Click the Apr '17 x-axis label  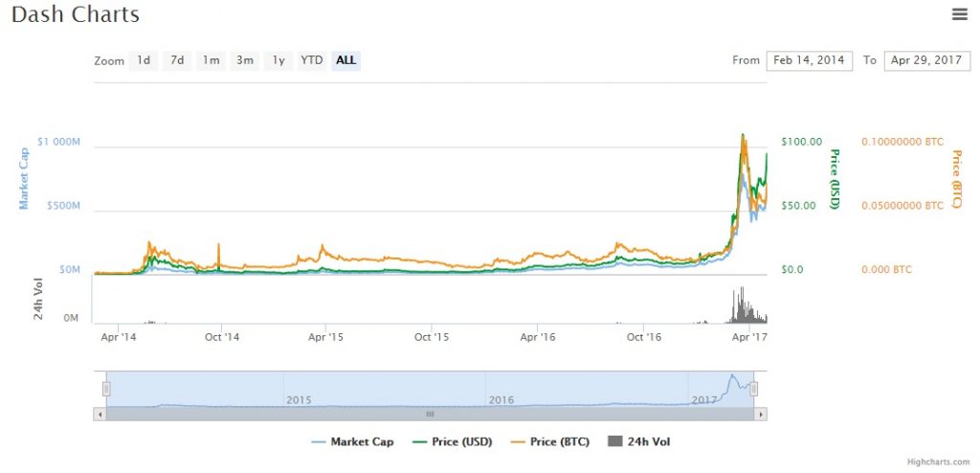tap(749, 337)
